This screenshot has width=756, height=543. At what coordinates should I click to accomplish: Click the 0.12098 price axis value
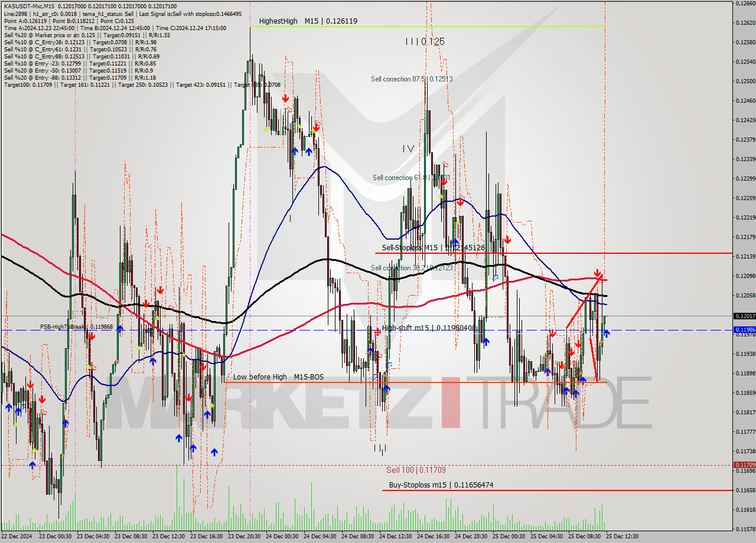[x=745, y=276]
